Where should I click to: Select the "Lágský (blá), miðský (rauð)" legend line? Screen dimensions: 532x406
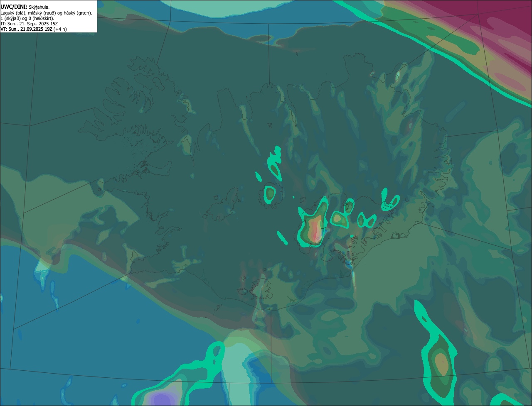pos(47,13)
